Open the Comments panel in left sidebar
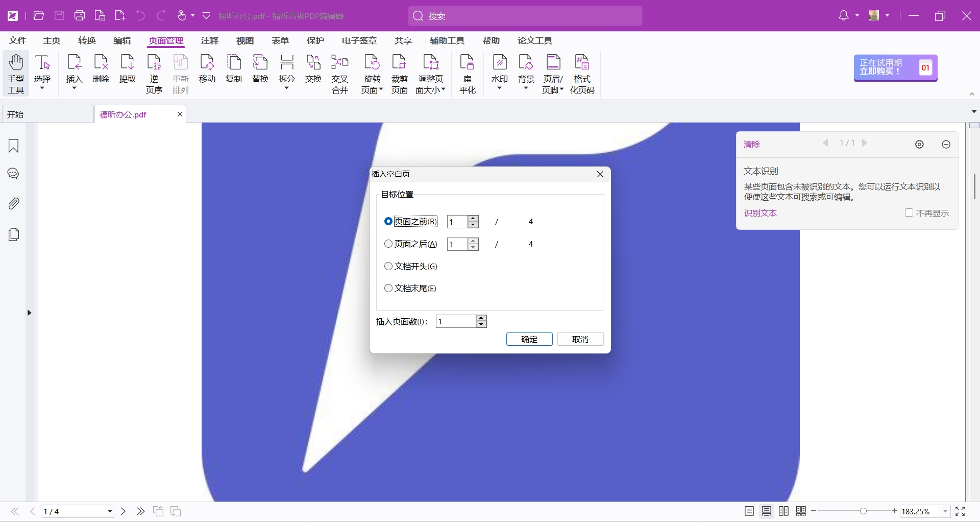The height and width of the screenshot is (522, 980). pyautogui.click(x=14, y=174)
